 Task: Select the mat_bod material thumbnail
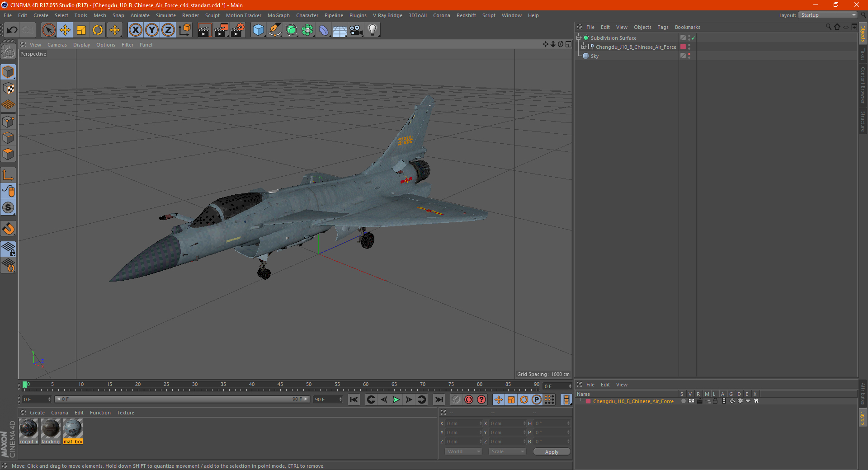(x=73, y=431)
